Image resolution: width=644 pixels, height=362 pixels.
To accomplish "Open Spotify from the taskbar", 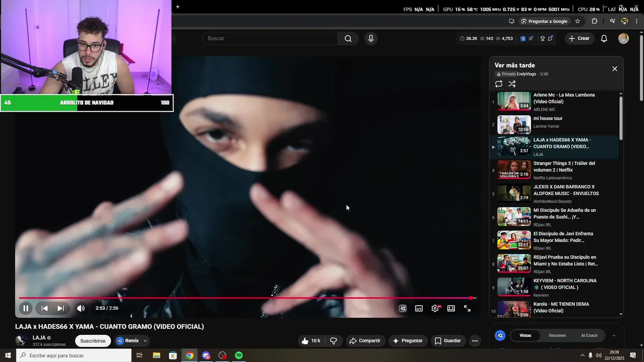I will pyautogui.click(x=239, y=355).
